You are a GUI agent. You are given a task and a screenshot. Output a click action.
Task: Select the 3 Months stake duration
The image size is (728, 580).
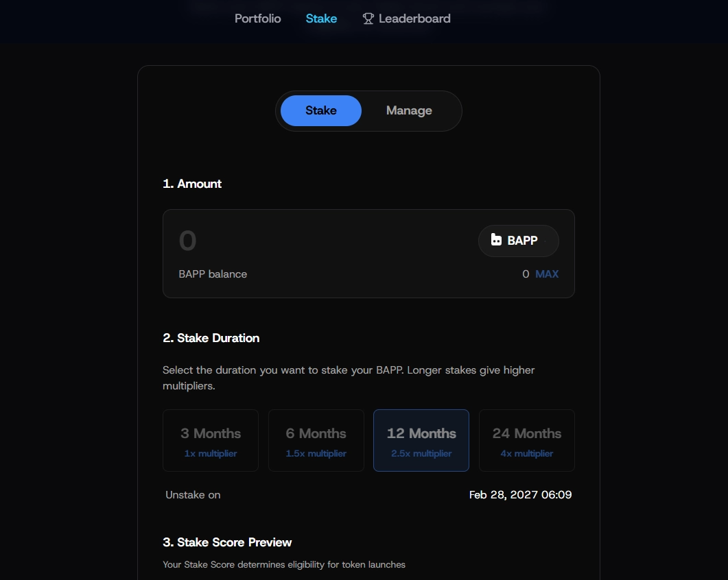(211, 440)
